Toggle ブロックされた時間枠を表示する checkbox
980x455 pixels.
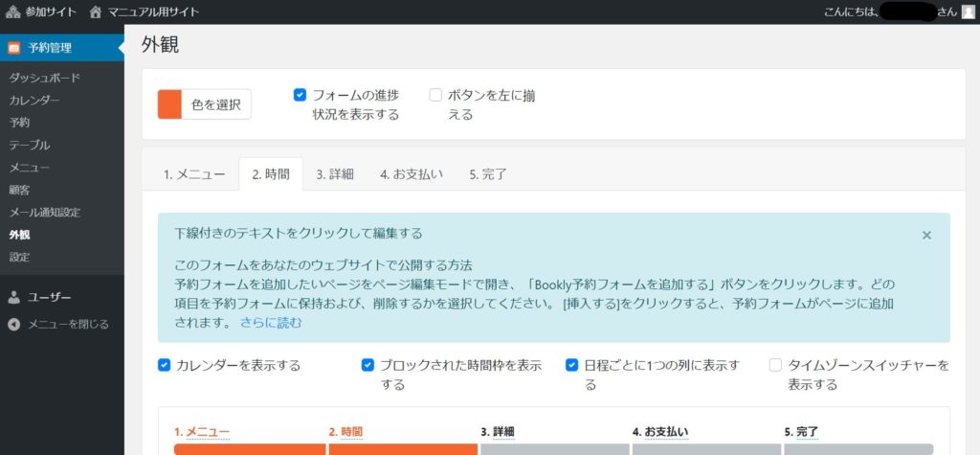click(x=367, y=365)
